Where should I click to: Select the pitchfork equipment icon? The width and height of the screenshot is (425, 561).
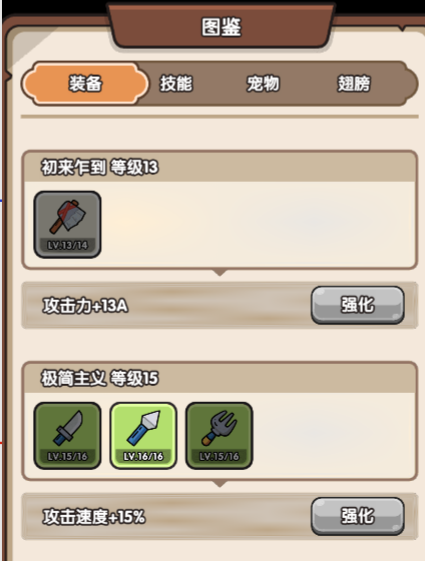click(219, 435)
